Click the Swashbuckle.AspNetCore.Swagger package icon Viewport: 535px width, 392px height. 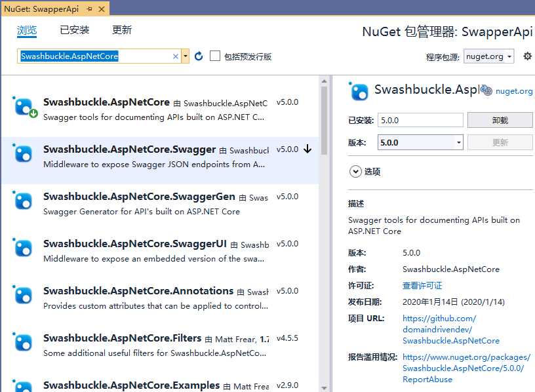[23, 153]
